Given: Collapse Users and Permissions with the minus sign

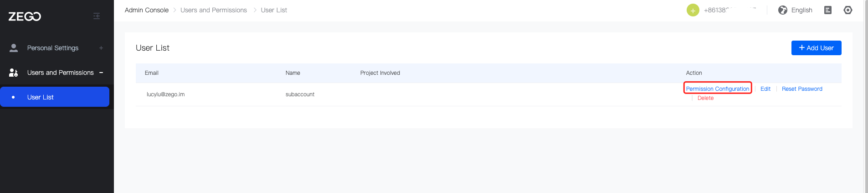Looking at the screenshot, I should pos(101,73).
